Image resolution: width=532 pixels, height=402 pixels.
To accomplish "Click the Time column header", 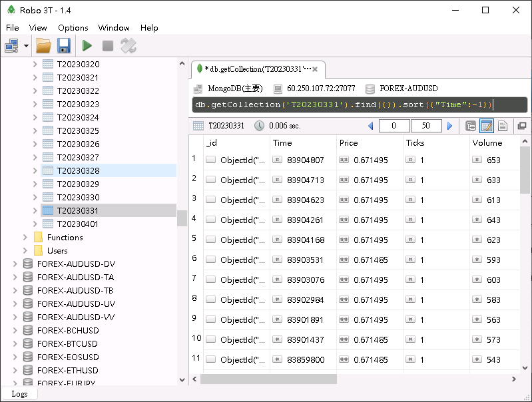I will [x=303, y=143].
